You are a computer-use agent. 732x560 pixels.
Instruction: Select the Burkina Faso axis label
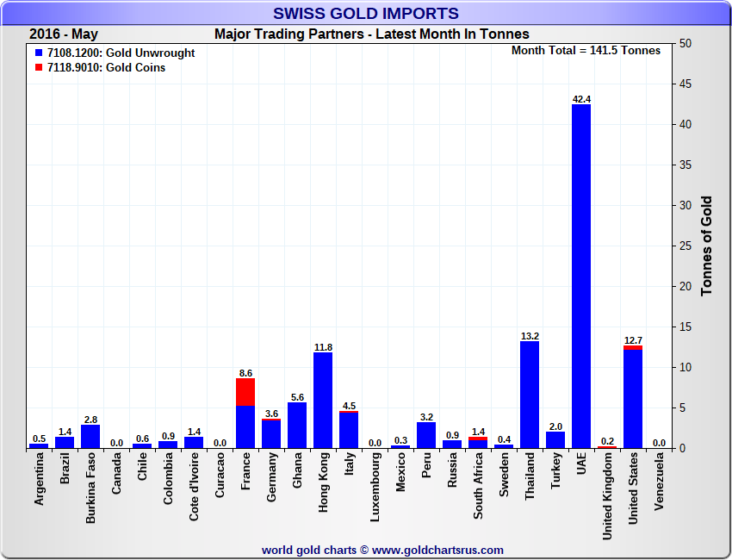90,488
